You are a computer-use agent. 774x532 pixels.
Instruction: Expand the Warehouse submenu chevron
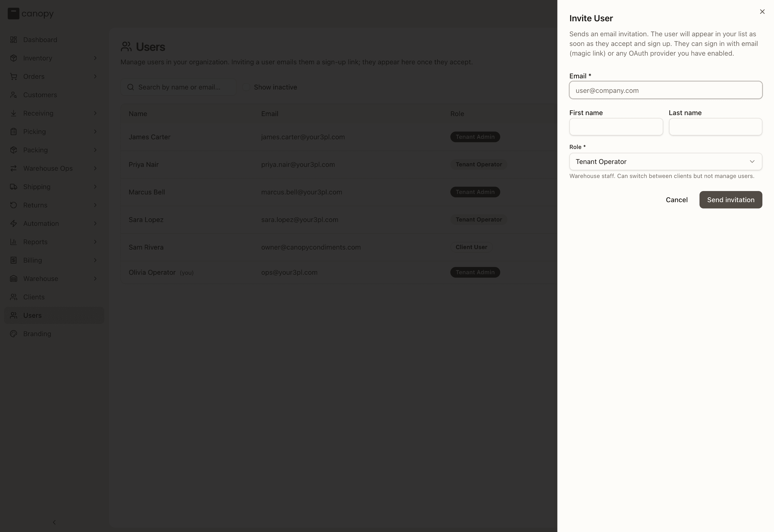pos(95,279)
